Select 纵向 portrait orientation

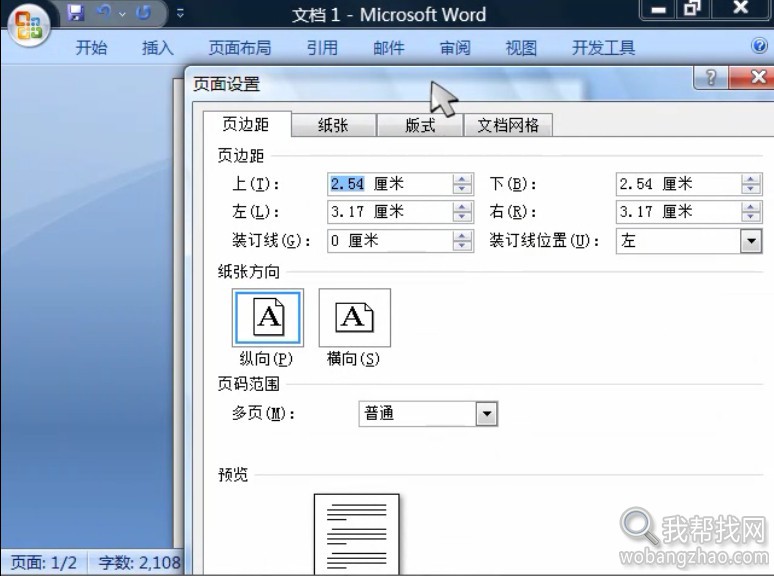pyautogui.click(x=268, y=317)
